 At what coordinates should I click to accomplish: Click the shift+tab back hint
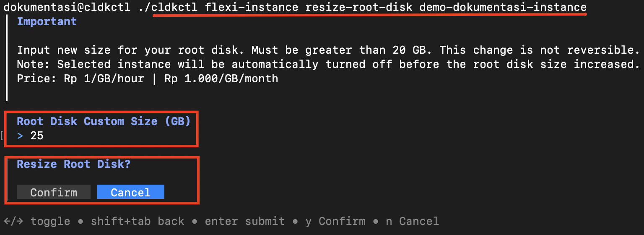137,221
